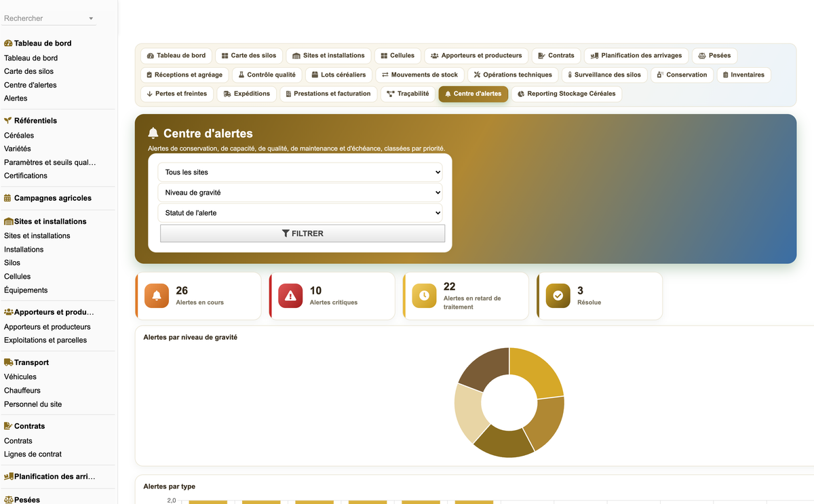Select the active Centre d'alertes tab
The width and height of the screenshot is (814, 504).
(x=473, y=94)
